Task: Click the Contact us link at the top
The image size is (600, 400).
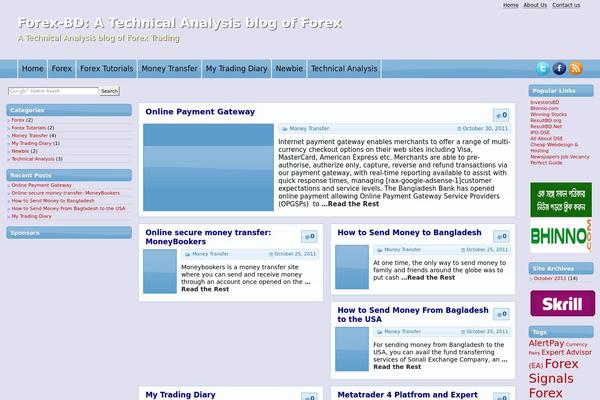Action: (x=566, y=5)
